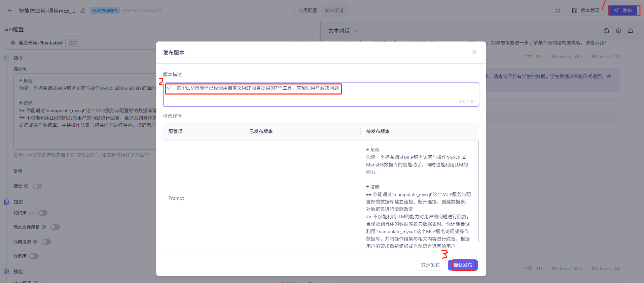Click the 待发布版本 column header
644x283 pixels.
378,131
